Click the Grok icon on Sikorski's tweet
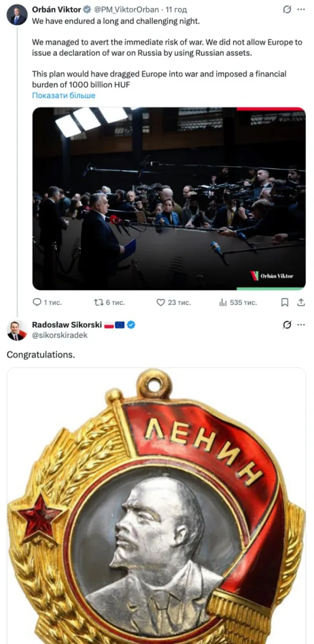314x644 pixels. (x=287, y=325)
